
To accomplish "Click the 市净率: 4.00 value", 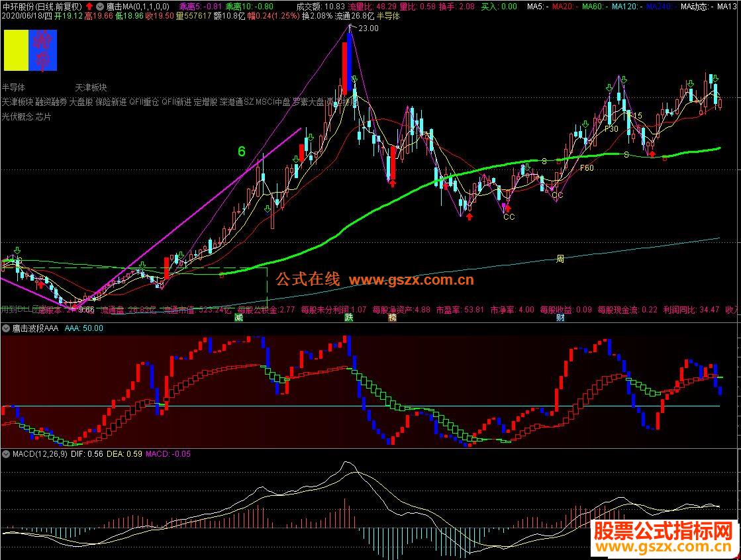I will pyautogui.click(x=512, y=310).
